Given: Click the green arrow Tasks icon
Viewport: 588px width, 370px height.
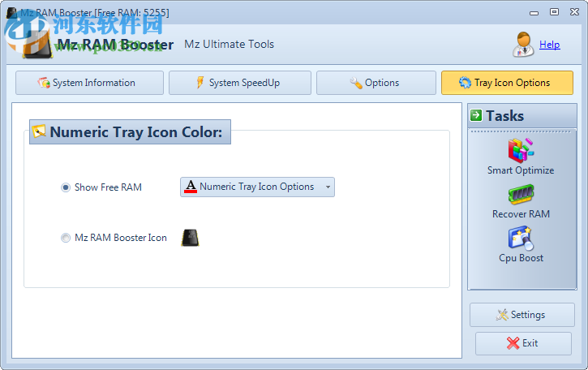Looking at the screenshot, I should coord(476,115).
